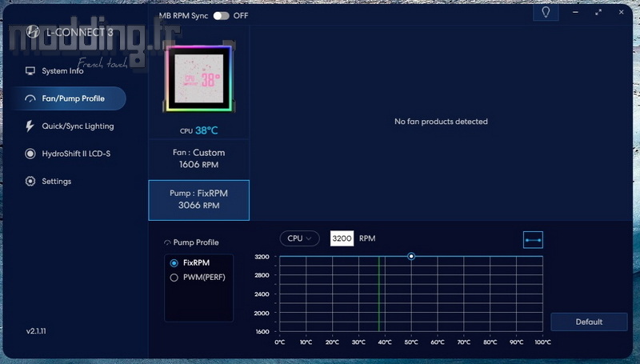Click the L-Connect 3 logo icon

[x=33, y=31]
